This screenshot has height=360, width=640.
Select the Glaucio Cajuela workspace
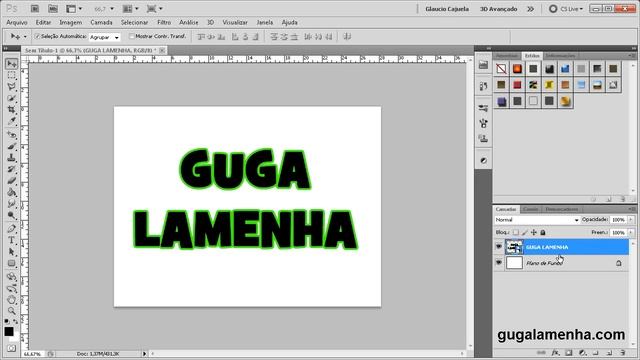point(447,9)
